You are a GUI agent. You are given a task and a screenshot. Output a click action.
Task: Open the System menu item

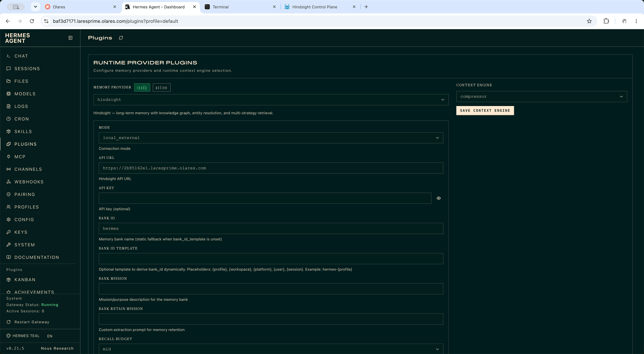40,245
